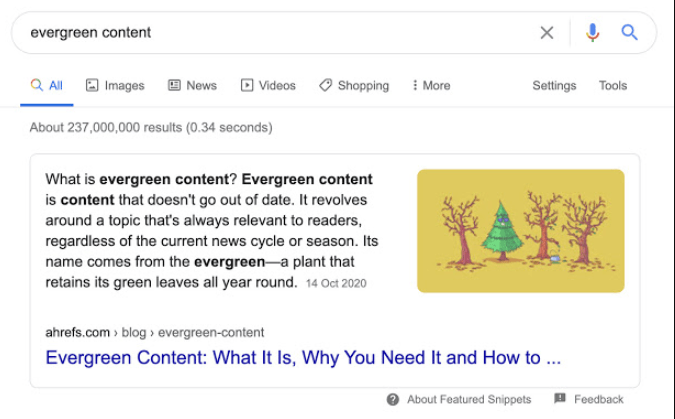This screenshot has height=419, width=675.
Task: Open the Evergreen Content article link
Action: tap(303, 358)
